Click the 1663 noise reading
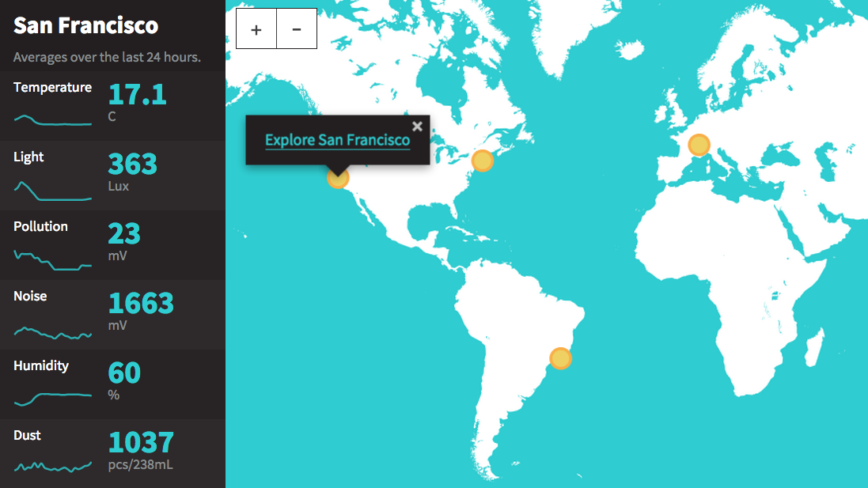 coord(140,304)
